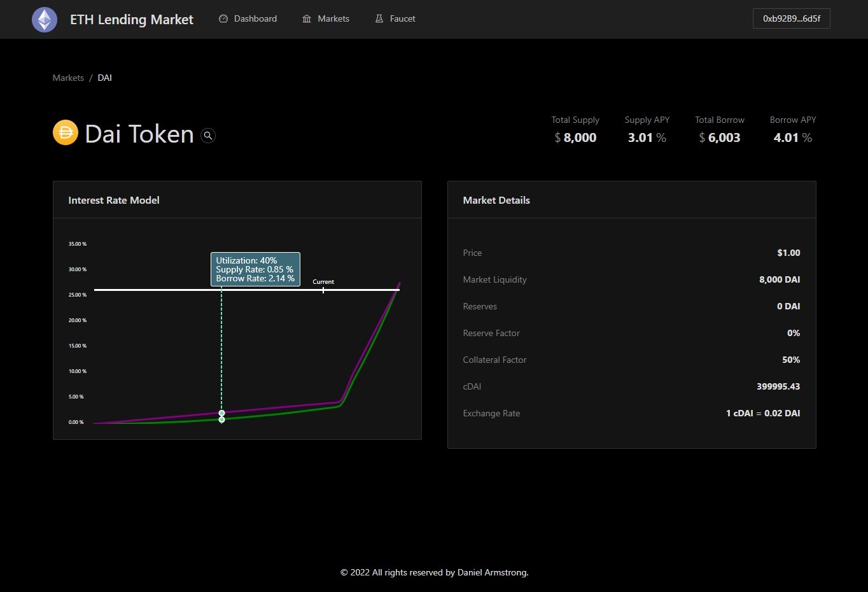The image size is (868, 592).
Task: Click the Markets bank icon
Action: coord(307,19)
